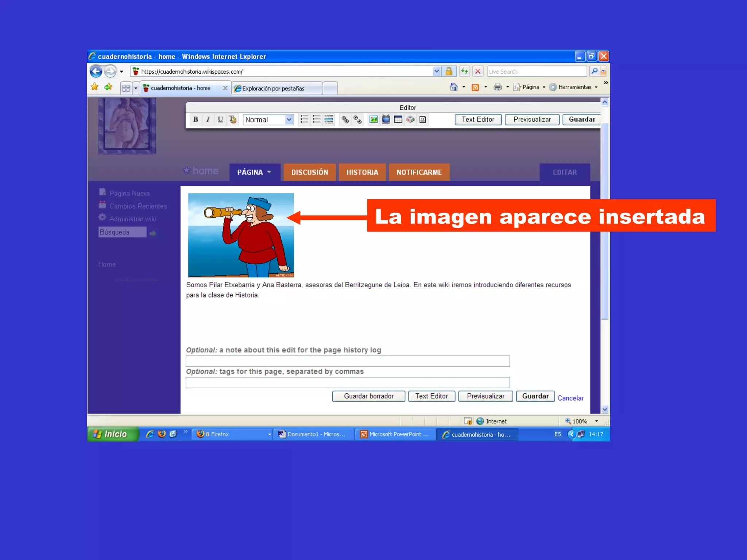The width and height of the screenshot is (747, 560).
Task: Go back with the browser back arrow
Action: point(96,71)
